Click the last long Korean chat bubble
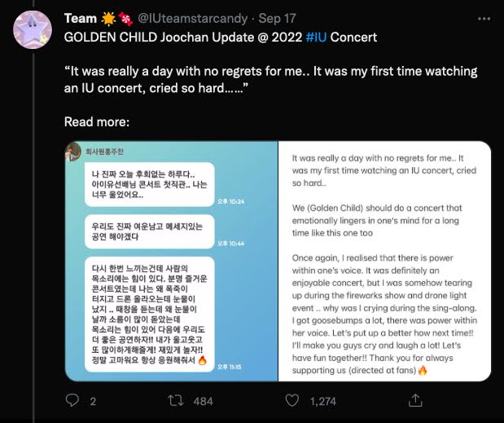504x423 pixels. click(x=150, y=315)
